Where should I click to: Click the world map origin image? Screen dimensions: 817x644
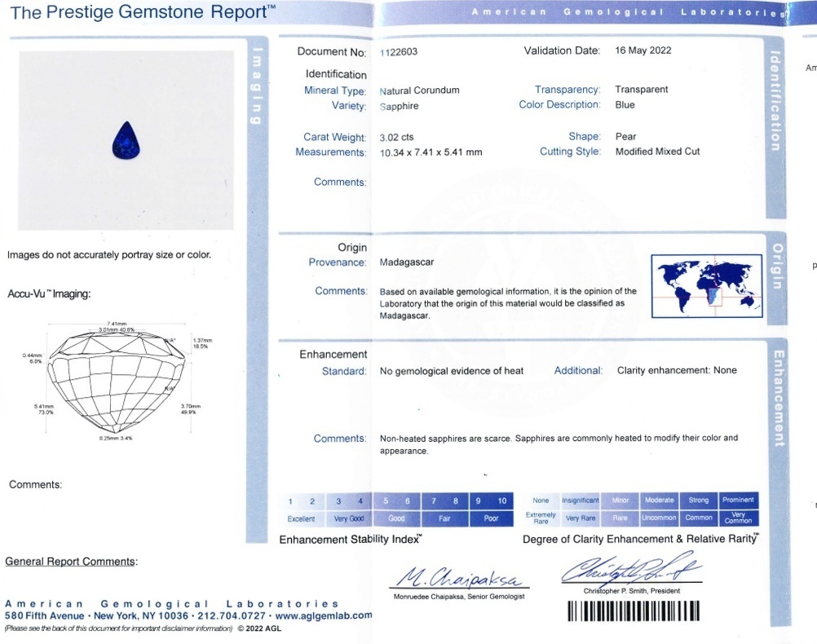click(x=705, y=285)
